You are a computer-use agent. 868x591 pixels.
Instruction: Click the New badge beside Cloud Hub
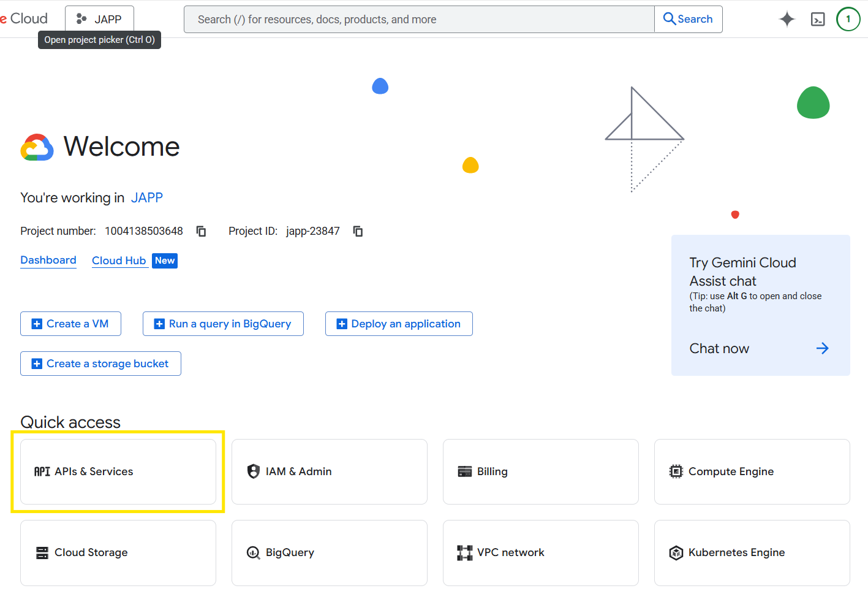[x=165, y=261]
